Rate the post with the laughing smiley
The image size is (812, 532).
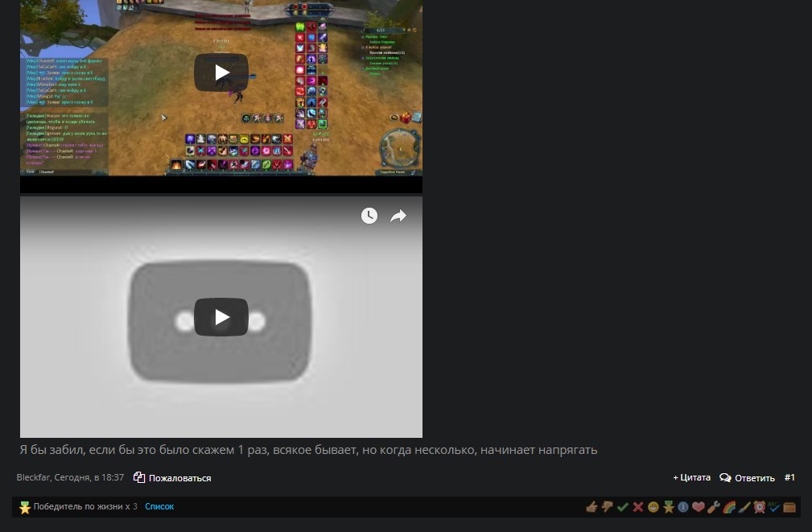[x=653, y=507]
